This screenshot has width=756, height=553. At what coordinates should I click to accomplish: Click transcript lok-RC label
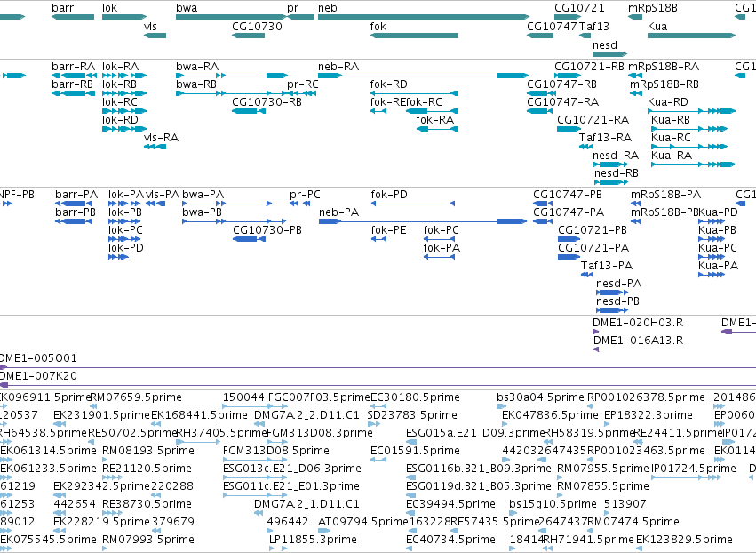(120, 102)
